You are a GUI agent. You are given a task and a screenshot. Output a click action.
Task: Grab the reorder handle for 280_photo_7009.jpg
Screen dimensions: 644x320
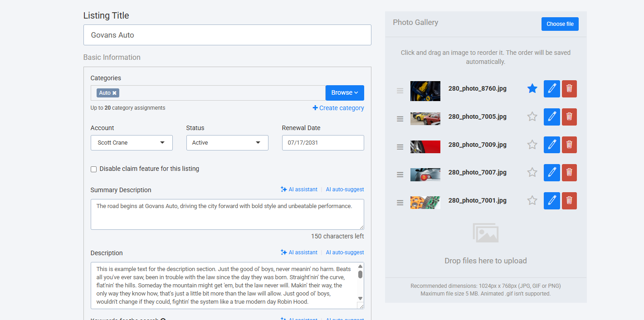tap(400, 147)
